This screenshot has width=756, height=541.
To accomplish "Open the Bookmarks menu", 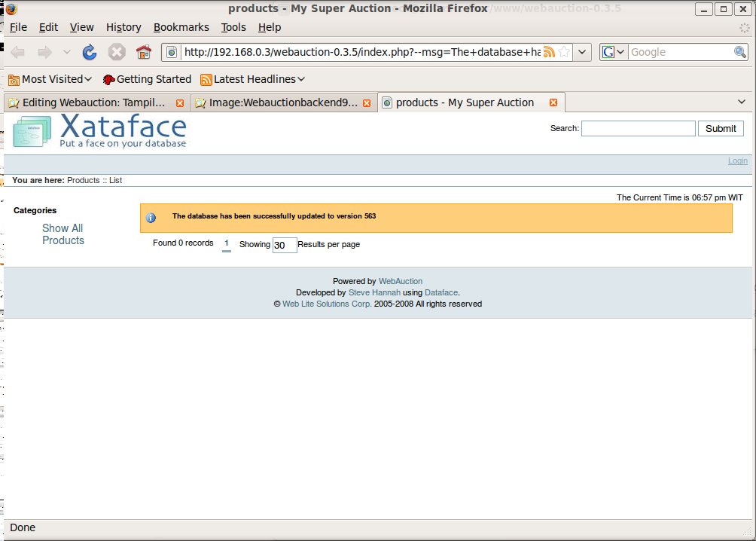I will pos(181,27).
